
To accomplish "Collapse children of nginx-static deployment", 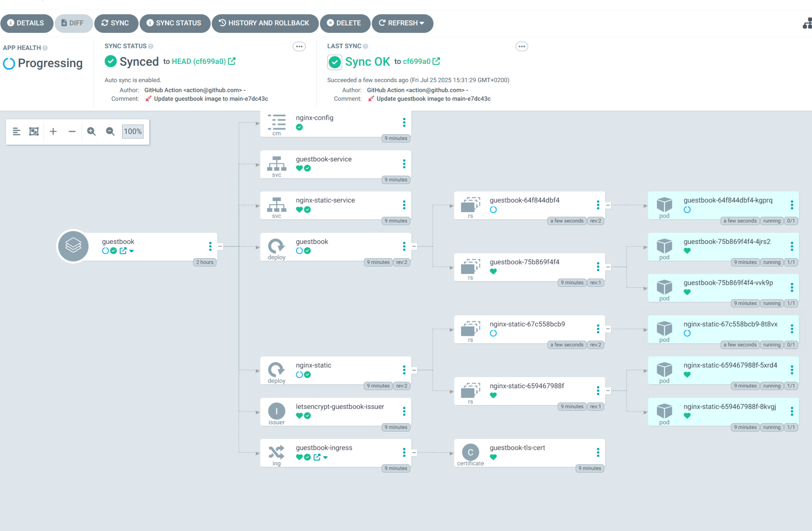I will pyautogui.click(x=414, y=370).
